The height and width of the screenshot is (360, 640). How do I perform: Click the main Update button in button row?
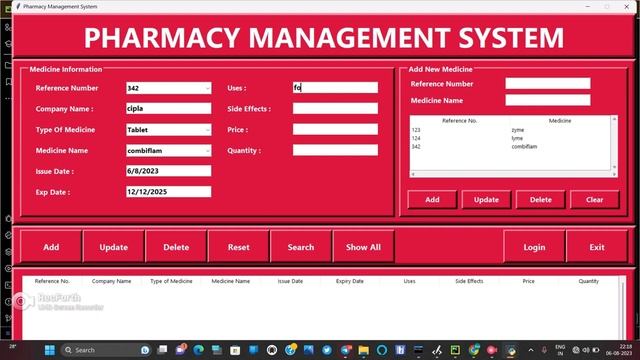tap(113, 247)
